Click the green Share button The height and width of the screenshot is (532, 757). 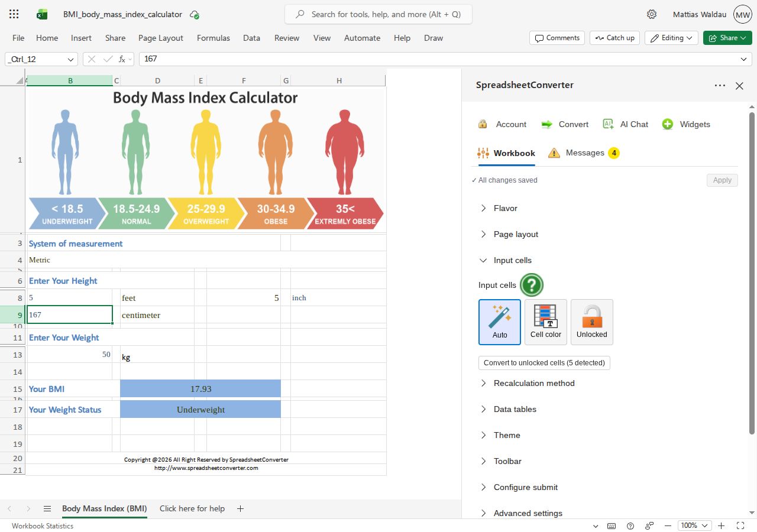pyautogui.click(x=727, y=38)
